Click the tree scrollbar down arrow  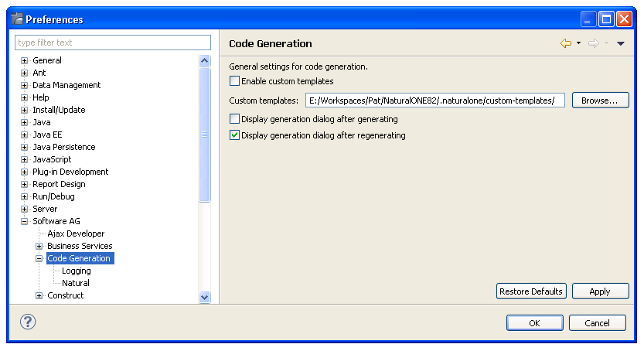205,296
